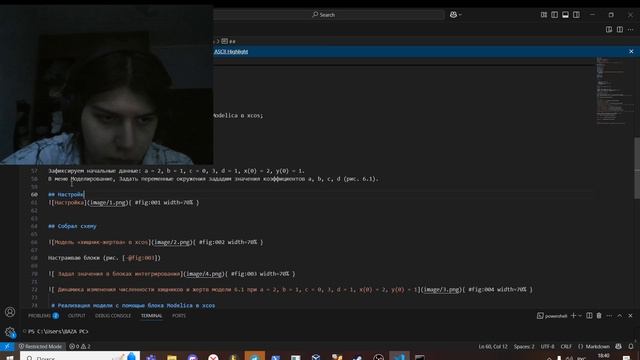Split the terminal pane
Screen dimensions: 640x360
coord(589,316)
